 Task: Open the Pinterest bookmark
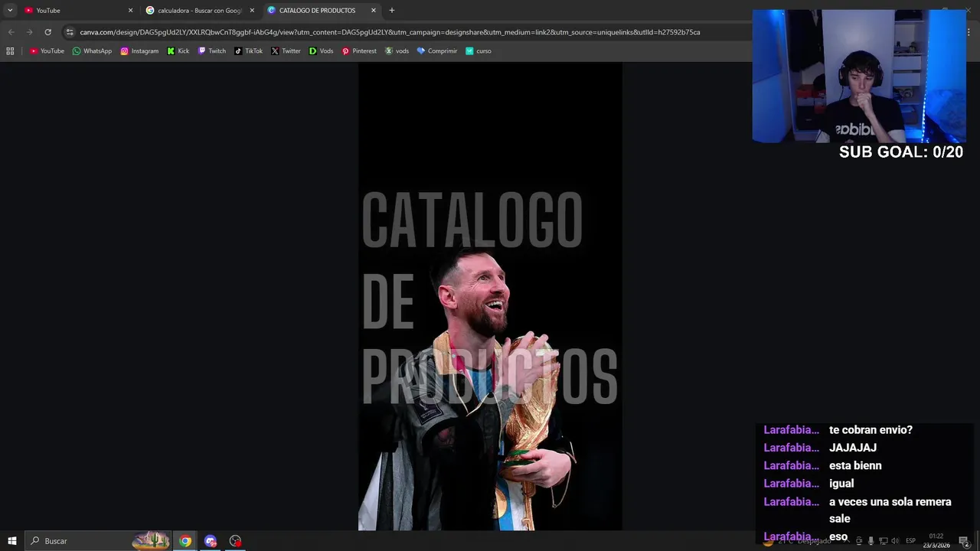pos(359,51)
